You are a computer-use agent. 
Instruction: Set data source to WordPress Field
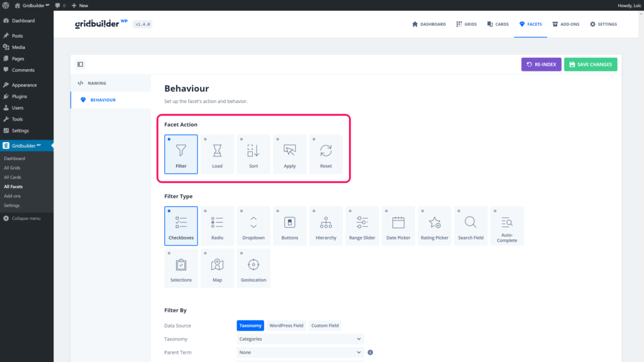286,326
